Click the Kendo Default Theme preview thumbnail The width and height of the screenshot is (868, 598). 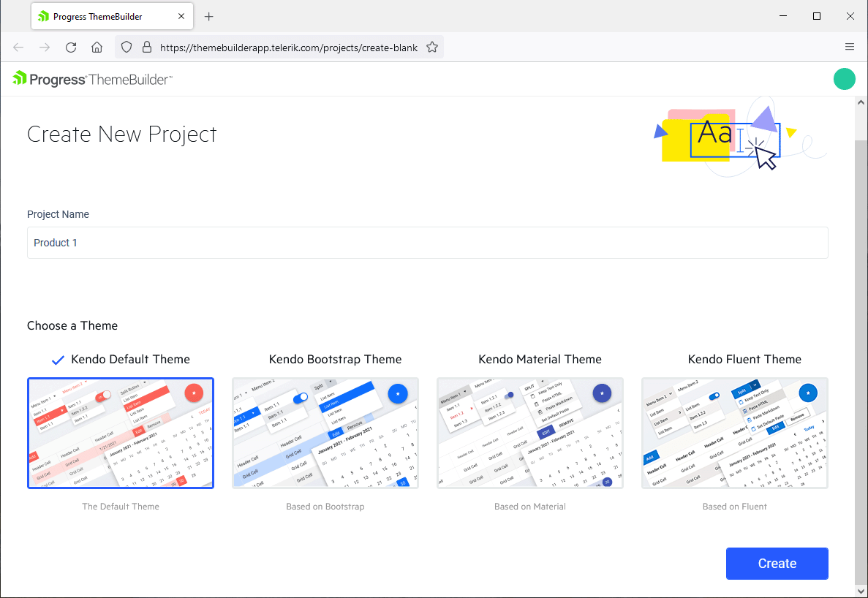120,432
